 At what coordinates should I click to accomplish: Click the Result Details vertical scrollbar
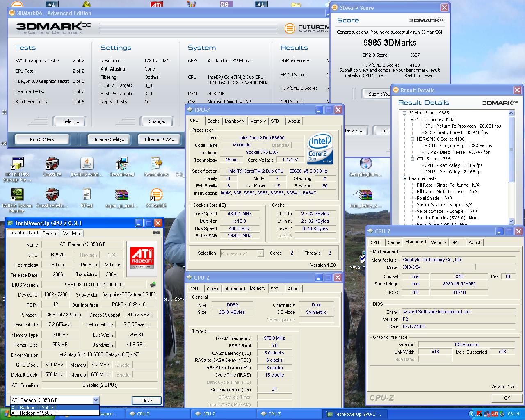[511, 150]
